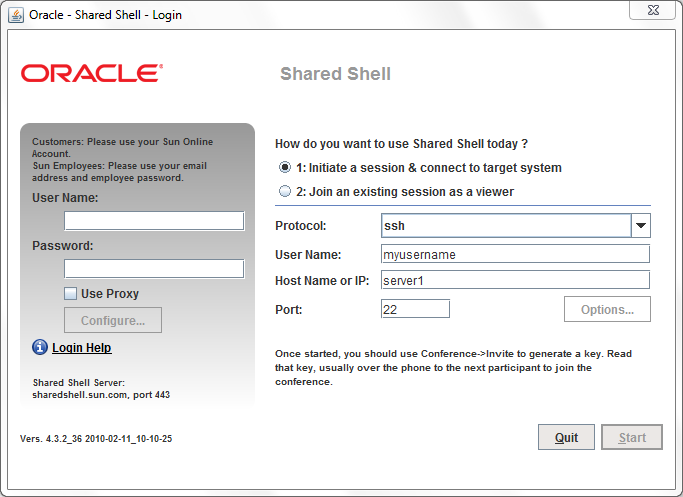Click the 'sharedshell.sun.com, port 443' server text
The height and width of the screenshot is (497, 683).
[101, 395]
